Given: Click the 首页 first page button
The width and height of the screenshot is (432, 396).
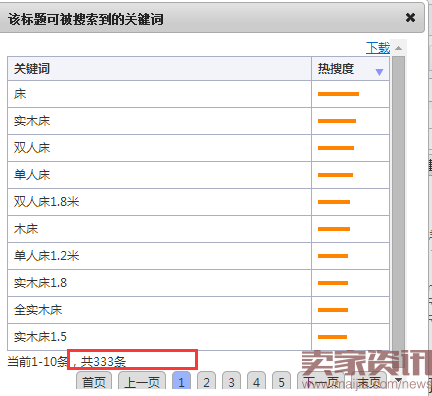Looking at the screenshot, I should [x=94, y=382].
